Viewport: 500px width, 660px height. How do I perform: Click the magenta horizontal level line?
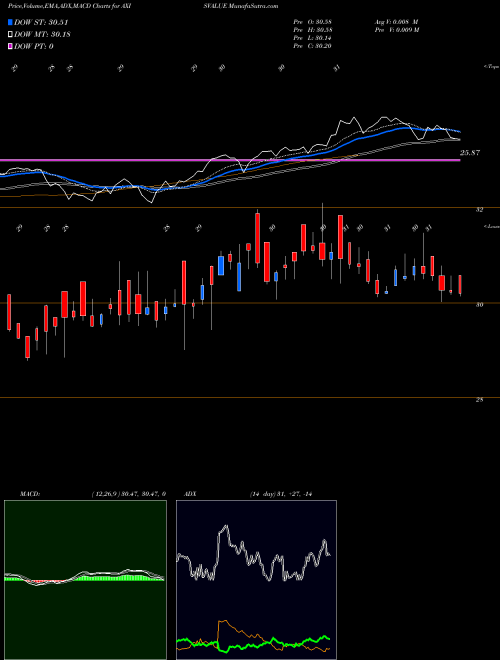pyautogui.click(x=230, y=160)
